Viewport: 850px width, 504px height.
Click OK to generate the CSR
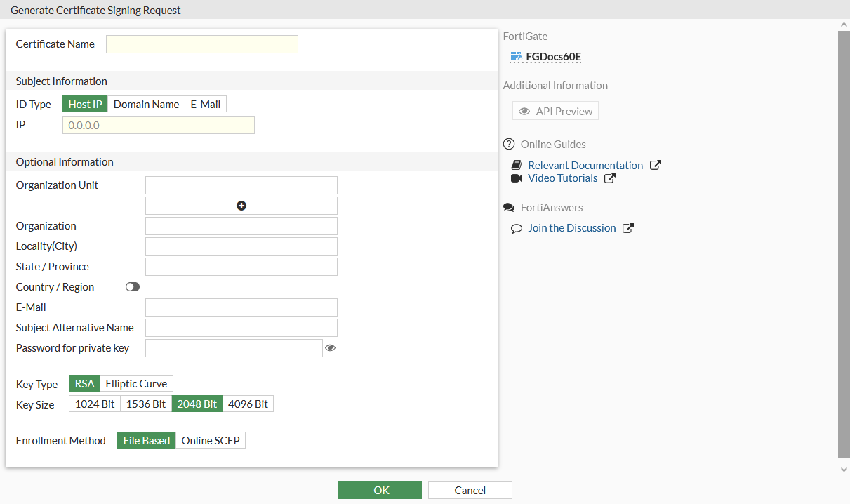(379, 489)
